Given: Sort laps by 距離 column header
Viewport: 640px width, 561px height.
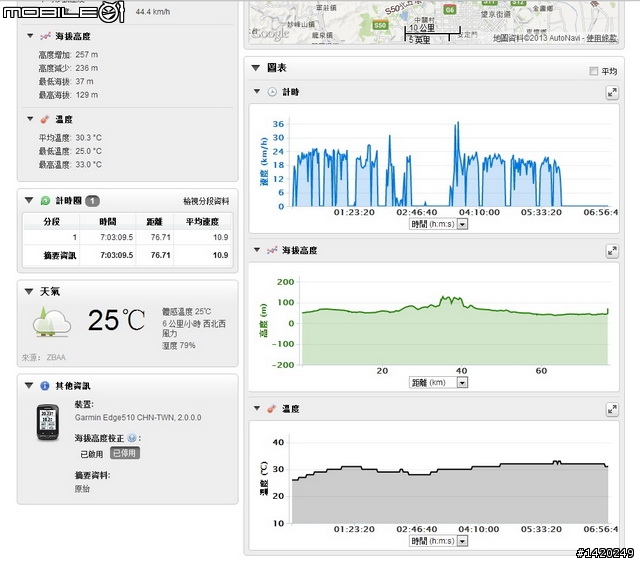Looking at the screenshot, I should coord(154,222).
